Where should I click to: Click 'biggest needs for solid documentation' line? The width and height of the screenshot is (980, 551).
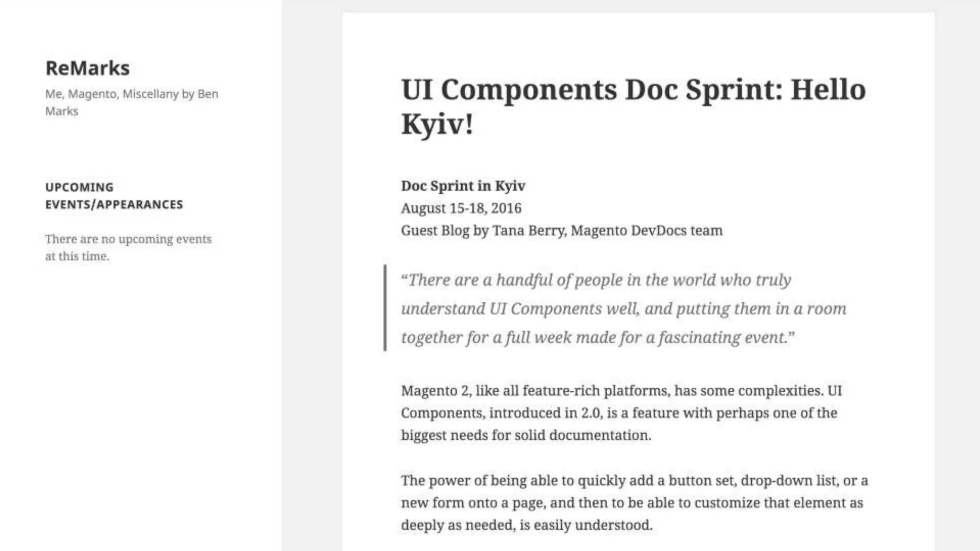[x=525, y=435]
